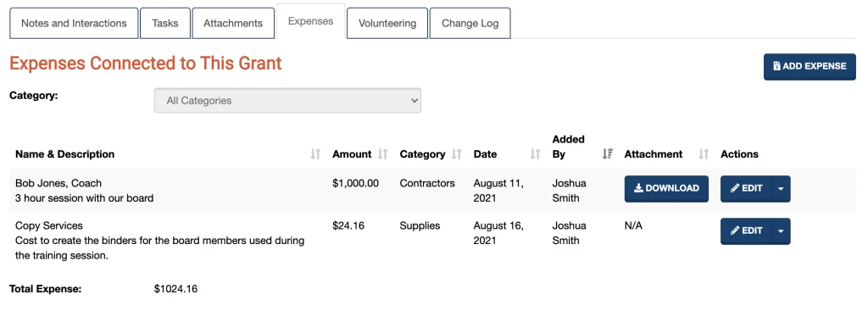Click the ADD EXPENSE button

click(x=810, y=66)
